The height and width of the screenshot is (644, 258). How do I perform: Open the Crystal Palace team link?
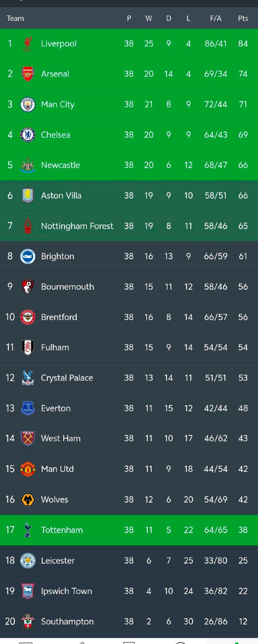click(x=67, y=378)
